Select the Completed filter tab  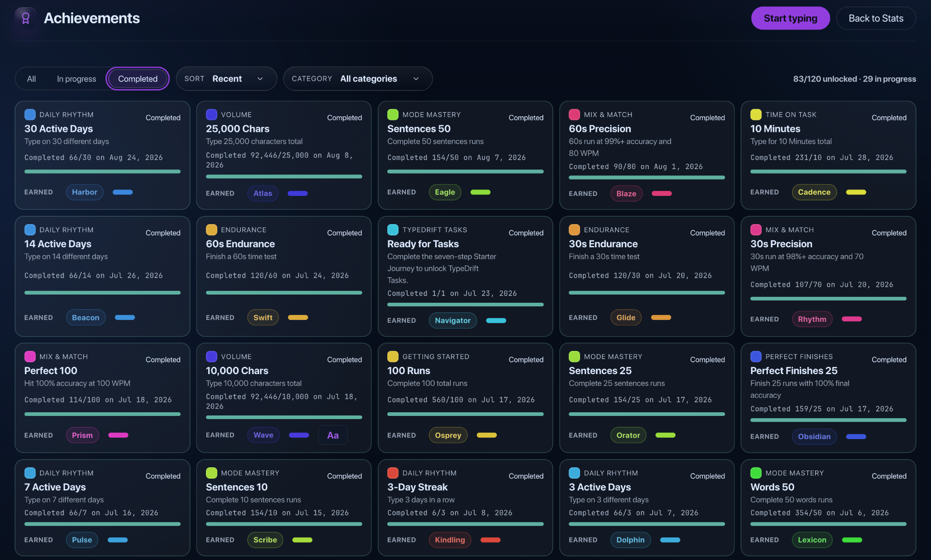tap(138, 79)
